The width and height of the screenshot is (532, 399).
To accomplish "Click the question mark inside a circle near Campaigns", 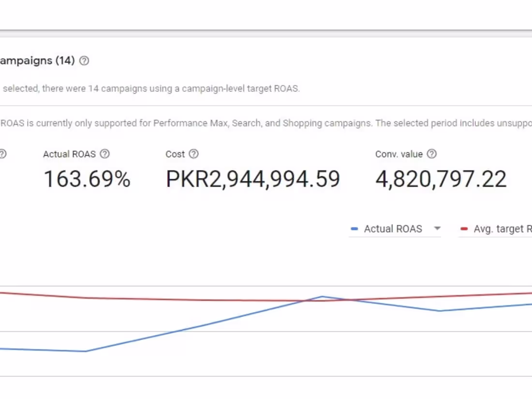I will point(84,61).
